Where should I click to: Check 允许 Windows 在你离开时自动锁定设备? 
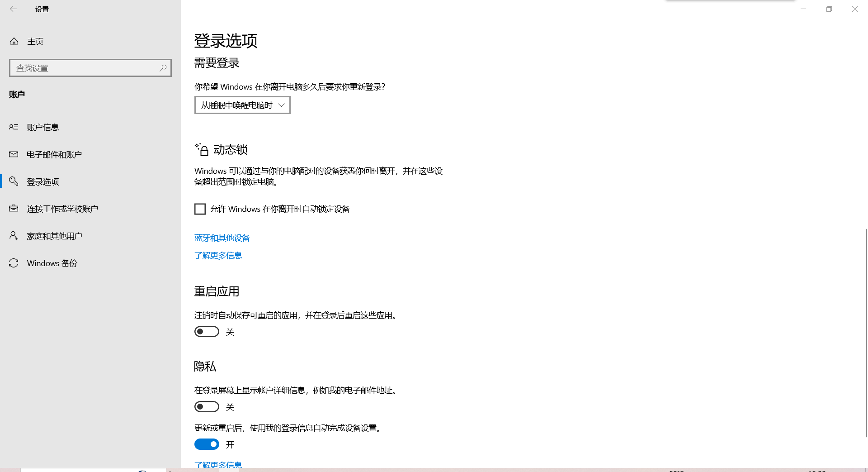(x=200, y=209)
